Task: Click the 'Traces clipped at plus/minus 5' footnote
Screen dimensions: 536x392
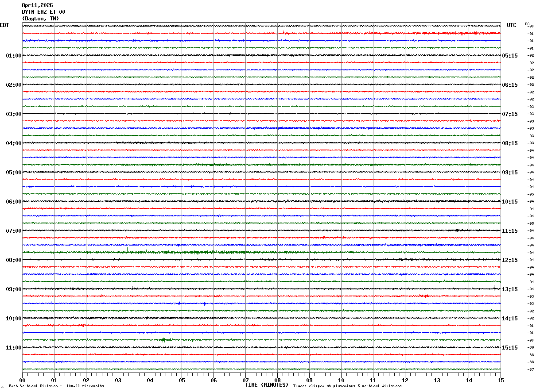Action: [347, 386]
